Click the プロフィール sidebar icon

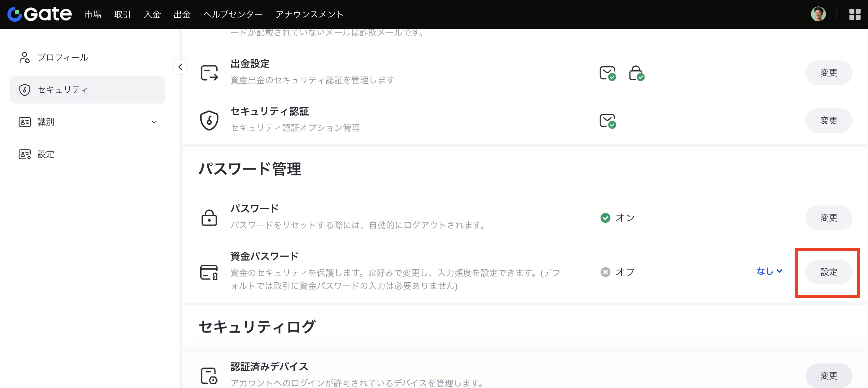coord(24,57)
